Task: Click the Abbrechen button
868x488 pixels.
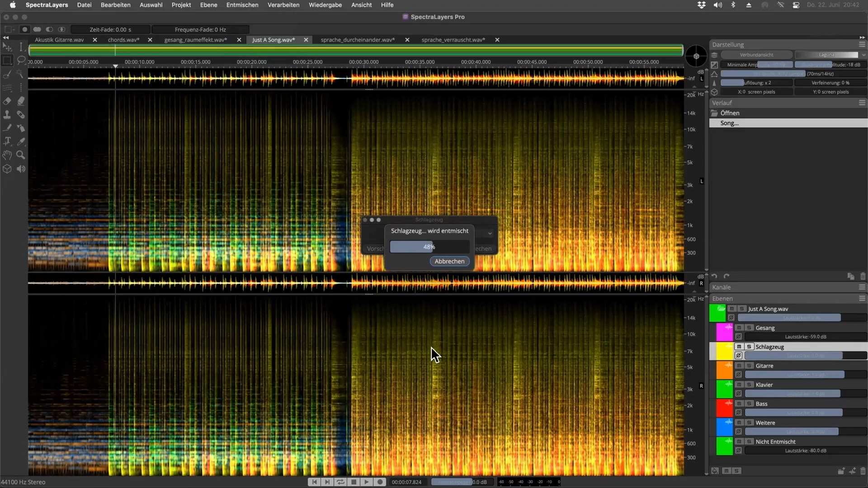Action: [x=449, y=261]
